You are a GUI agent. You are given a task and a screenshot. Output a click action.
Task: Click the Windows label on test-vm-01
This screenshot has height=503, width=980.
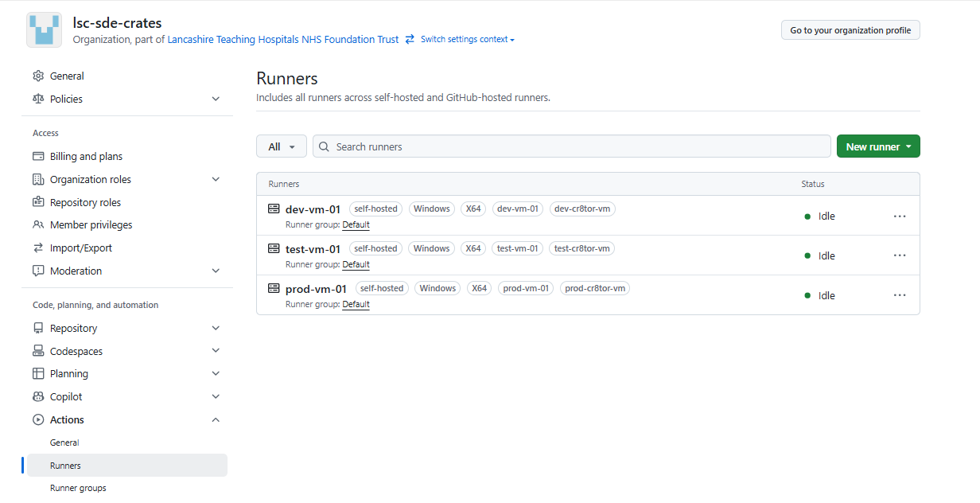[431, 248]
